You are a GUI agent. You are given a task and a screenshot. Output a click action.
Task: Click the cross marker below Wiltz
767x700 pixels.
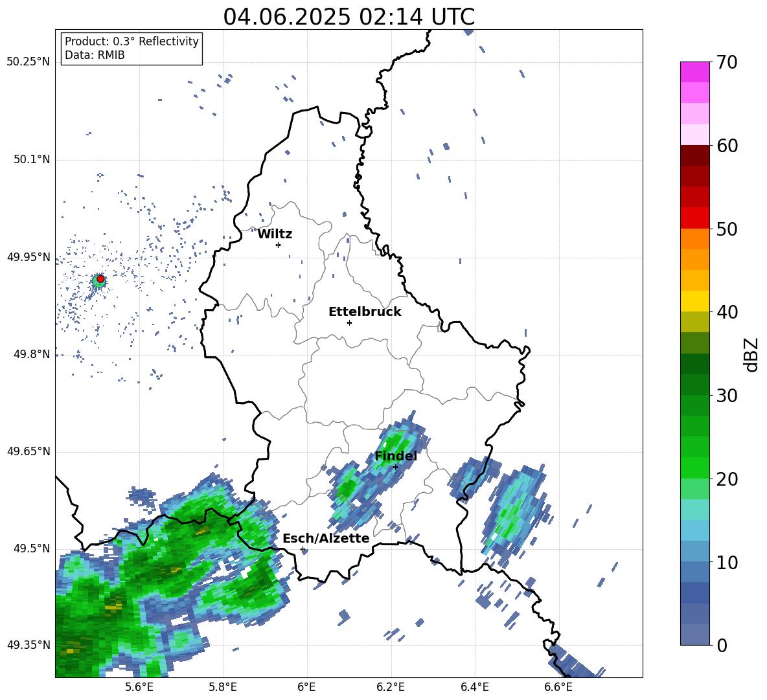point(279,245)
